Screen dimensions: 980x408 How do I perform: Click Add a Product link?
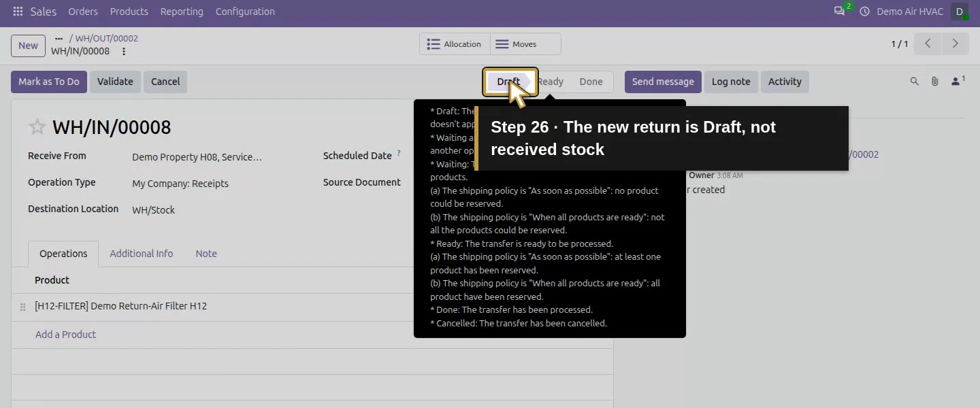[x=65, y=335]
